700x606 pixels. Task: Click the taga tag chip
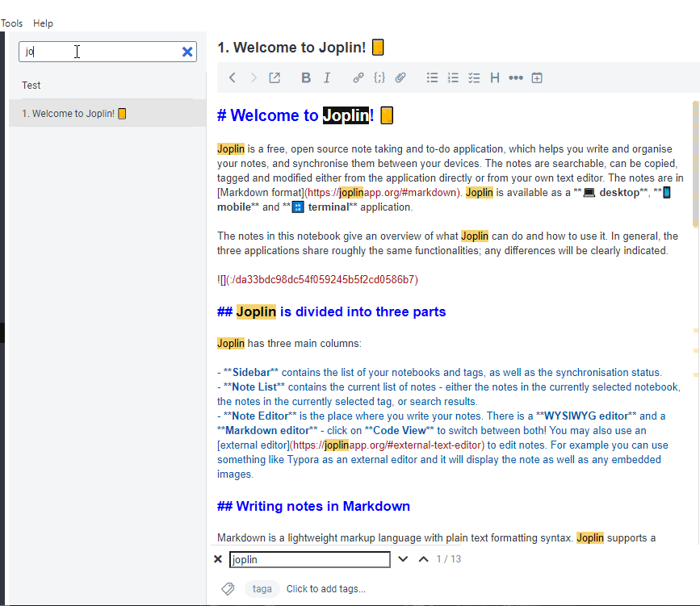pyautogui.click(x=262, y=589)
